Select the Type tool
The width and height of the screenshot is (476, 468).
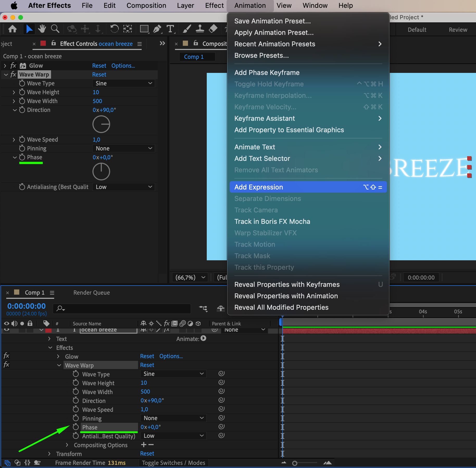[170, 29]
